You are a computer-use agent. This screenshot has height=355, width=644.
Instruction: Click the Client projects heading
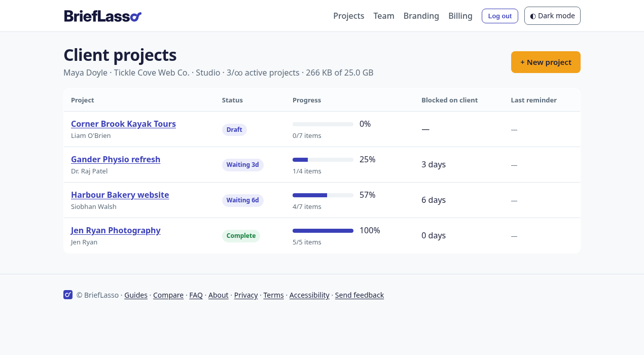(x=120, y=55)
